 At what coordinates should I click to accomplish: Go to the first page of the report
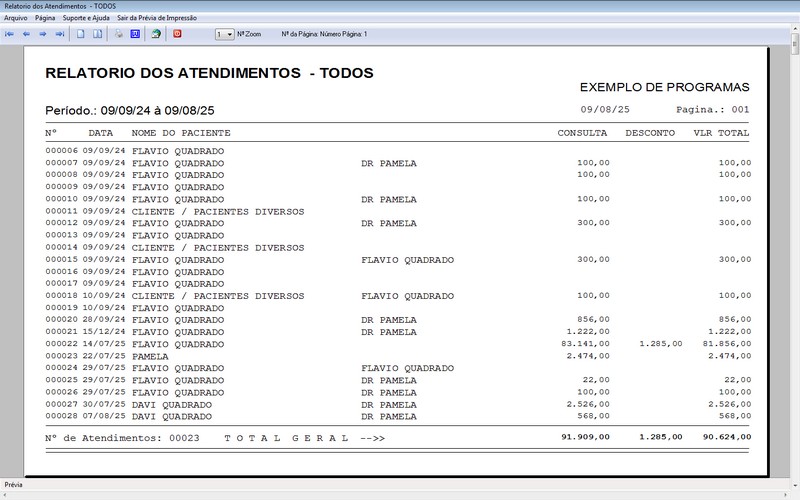(10, 34)
